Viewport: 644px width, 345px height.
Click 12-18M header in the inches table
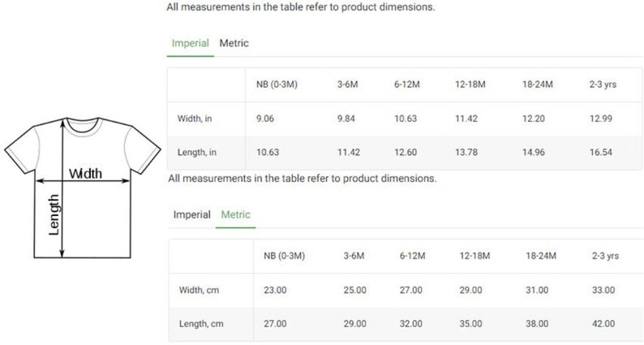(x=470, y=84)
